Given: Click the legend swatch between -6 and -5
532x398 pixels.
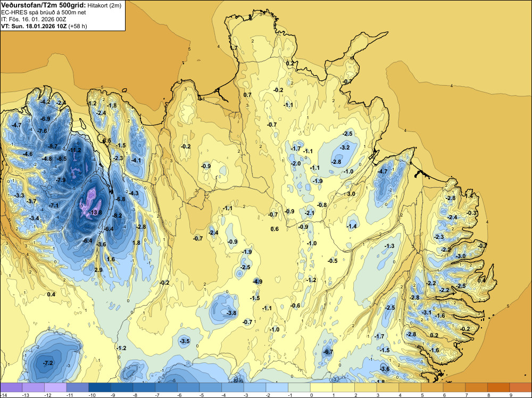Looking at the screenshot, I should 188,387.
